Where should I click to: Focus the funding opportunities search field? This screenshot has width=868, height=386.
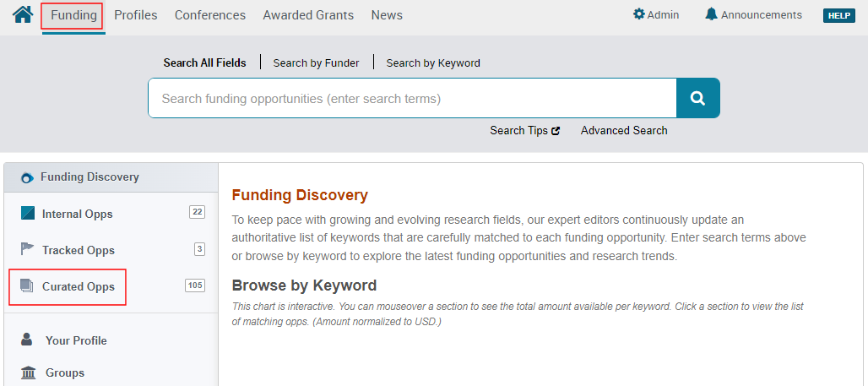412,98
